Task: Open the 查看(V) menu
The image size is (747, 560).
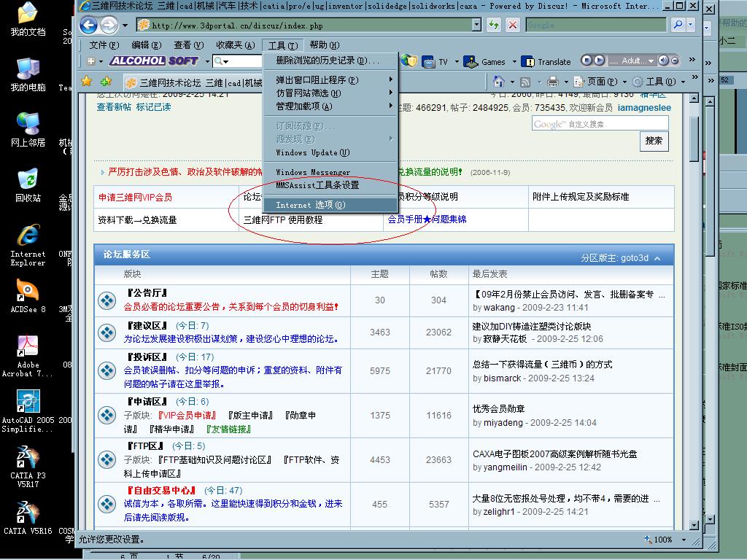Action: pyautogui.click(x=189, y=45)
